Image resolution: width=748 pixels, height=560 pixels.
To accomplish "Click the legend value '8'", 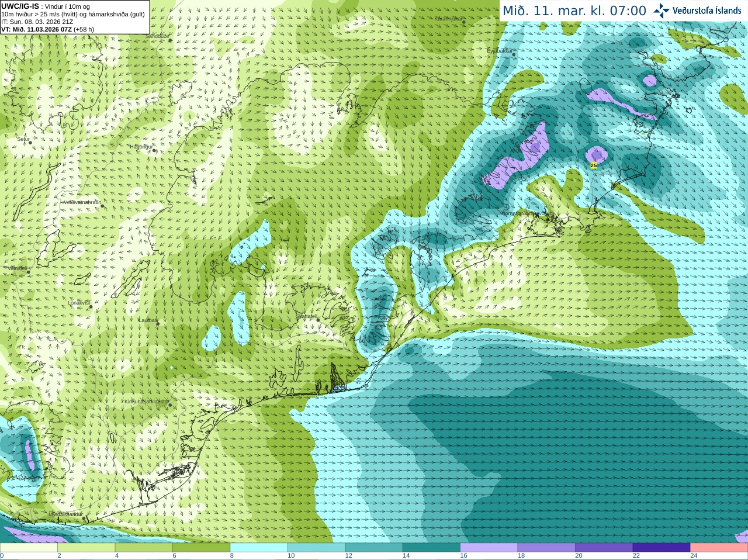I will [x=232, y=556].
